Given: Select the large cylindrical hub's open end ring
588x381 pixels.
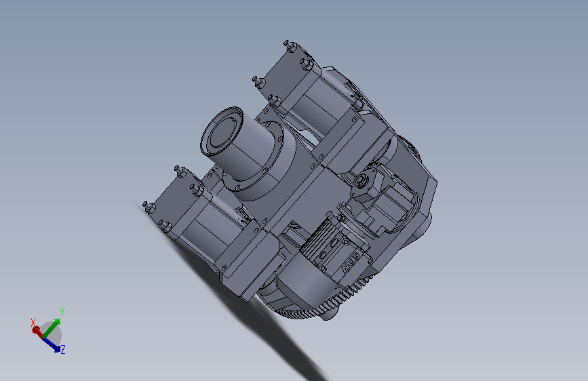Looking at the screenshot, I should [x=222, y=130].
